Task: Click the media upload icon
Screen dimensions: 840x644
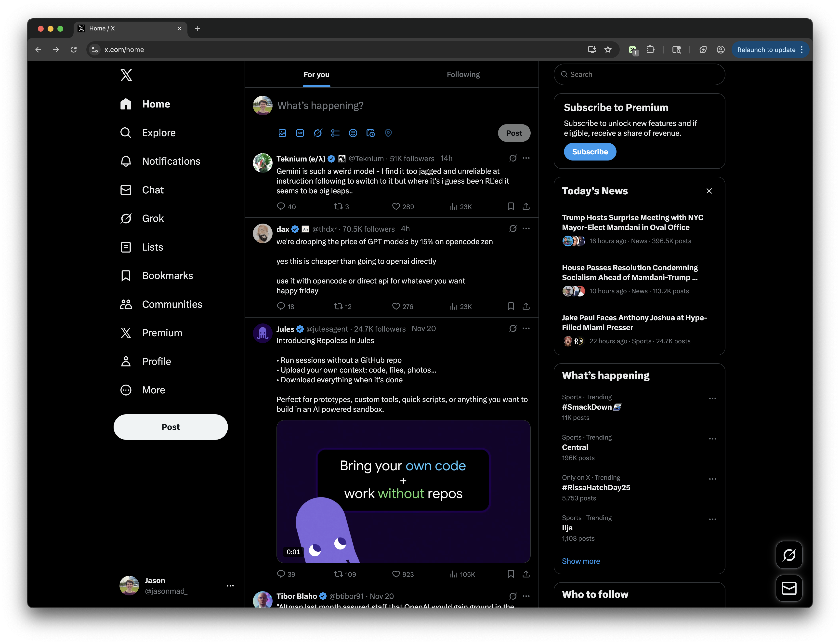Action: click(x=282, y=133)
